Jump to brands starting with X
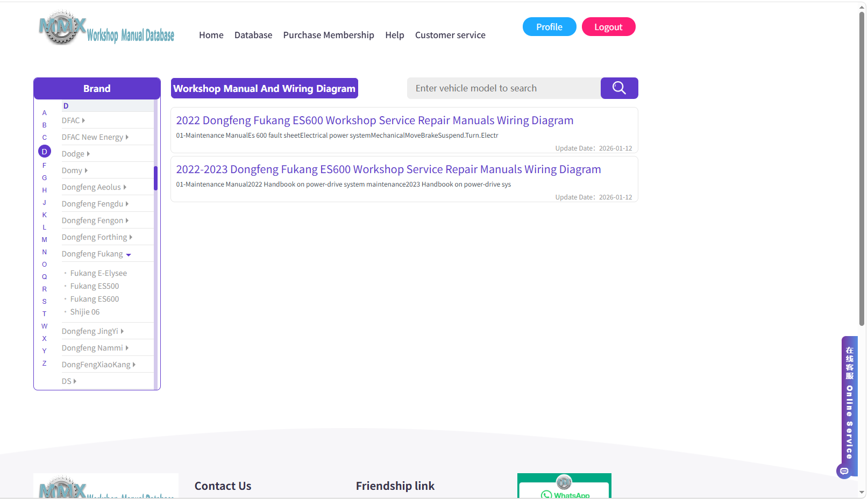This screenshot has height=499, width=868. [45, 339]
